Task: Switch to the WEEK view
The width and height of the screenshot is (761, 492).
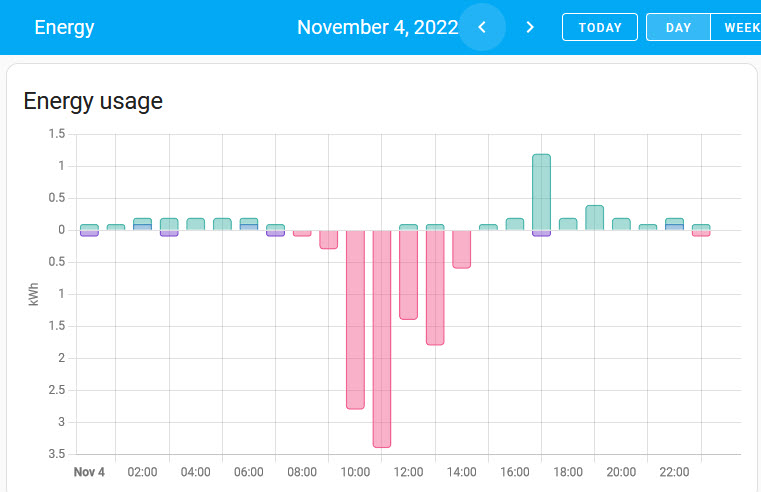Action: [x=740, y=27]
